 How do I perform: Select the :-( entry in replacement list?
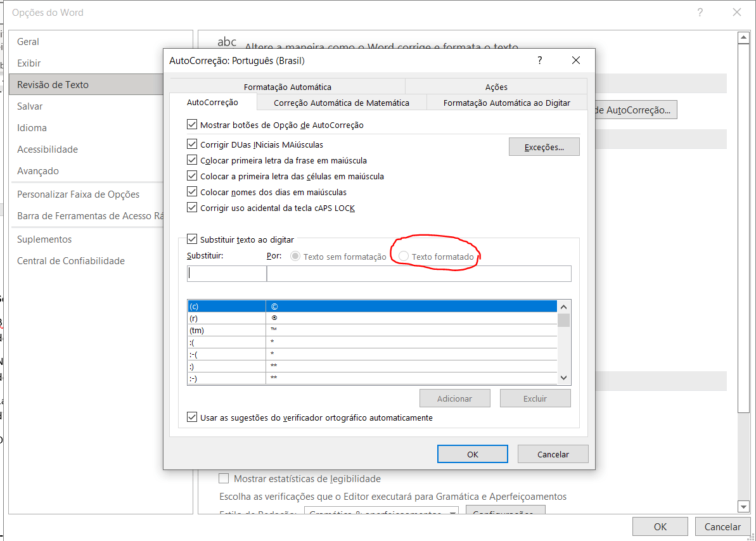[372, 354]
